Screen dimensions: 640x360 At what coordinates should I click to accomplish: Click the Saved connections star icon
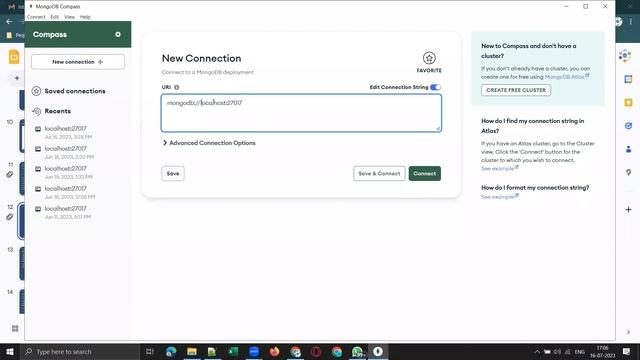36,91
